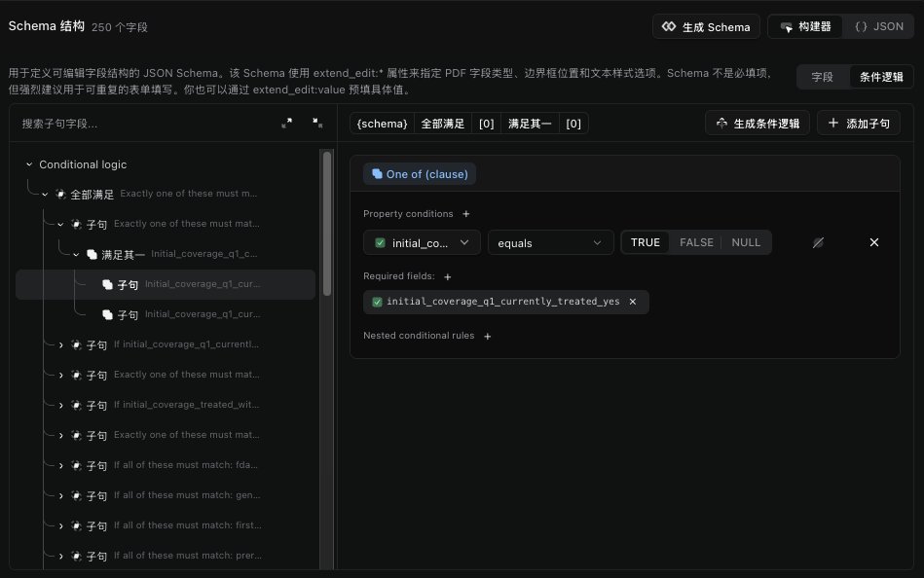Viewport: 924px width, 578px height.
Task: Click the initial_coverage_q1_currently_treated_yes tag checkbox
Action: pyautogui.click(x=377, y=303)
